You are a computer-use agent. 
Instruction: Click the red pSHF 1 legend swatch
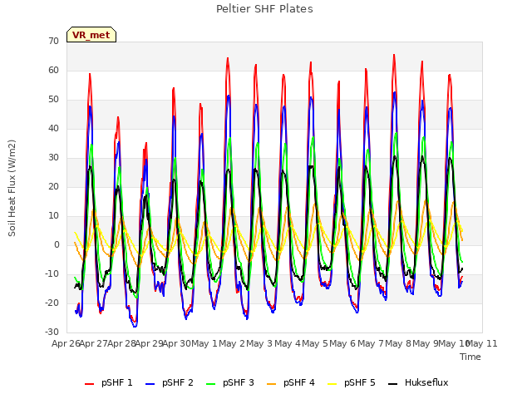click(89, 384)
